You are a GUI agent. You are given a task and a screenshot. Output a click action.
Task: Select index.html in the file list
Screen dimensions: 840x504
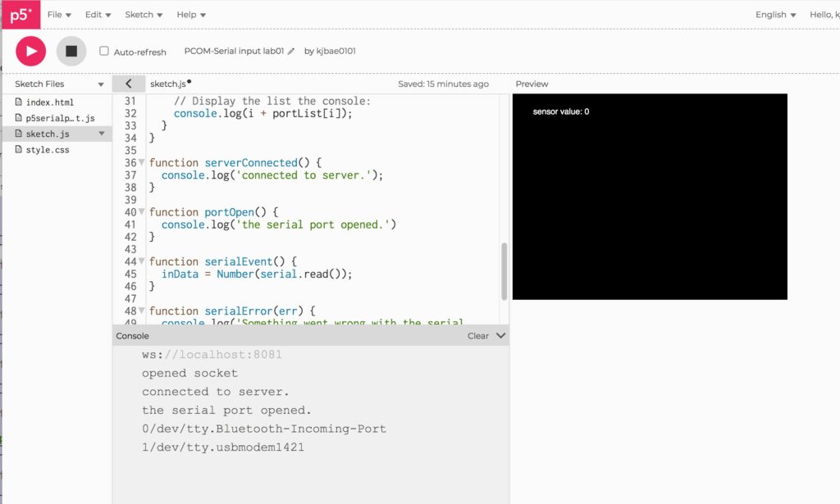click(50, 102)
